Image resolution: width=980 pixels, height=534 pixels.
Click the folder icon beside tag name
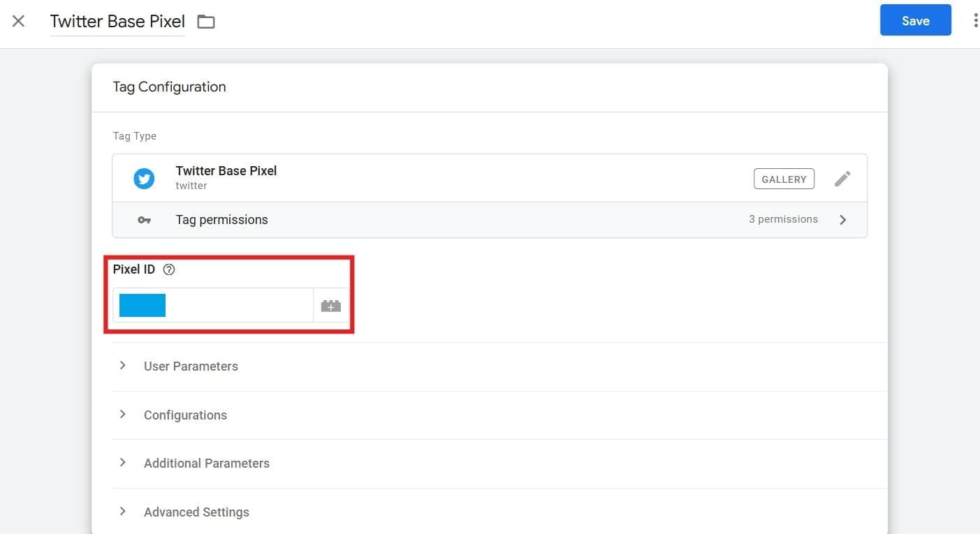pyautogui.click(x=206, y=22)
